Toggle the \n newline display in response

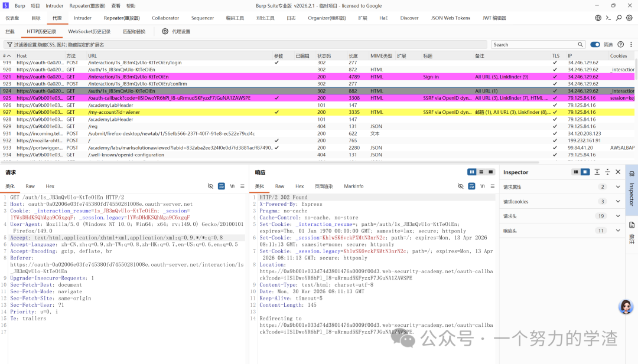(x=482, y=186)
